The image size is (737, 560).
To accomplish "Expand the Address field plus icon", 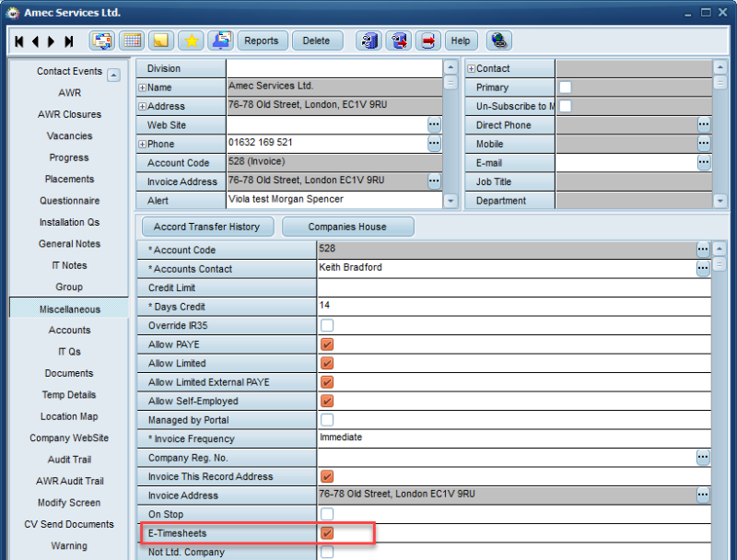I will click(x=142, y=107).
